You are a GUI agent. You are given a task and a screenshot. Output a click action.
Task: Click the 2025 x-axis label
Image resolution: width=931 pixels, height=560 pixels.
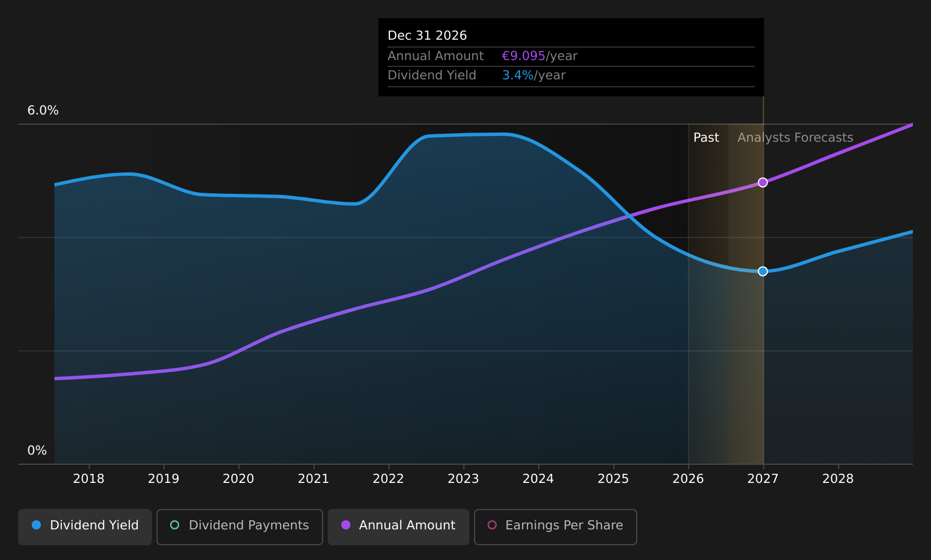point(613,479)
